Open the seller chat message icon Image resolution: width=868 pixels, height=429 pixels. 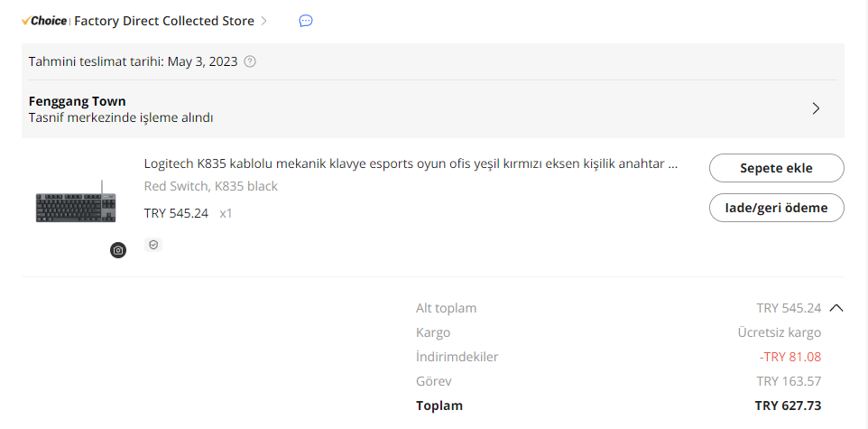[306, 21]
